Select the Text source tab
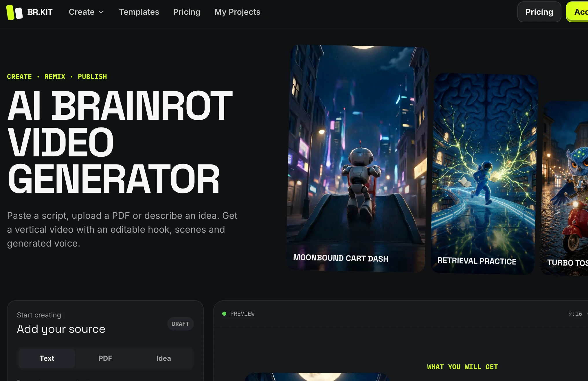The image size is (588, 381). (47, 358)
